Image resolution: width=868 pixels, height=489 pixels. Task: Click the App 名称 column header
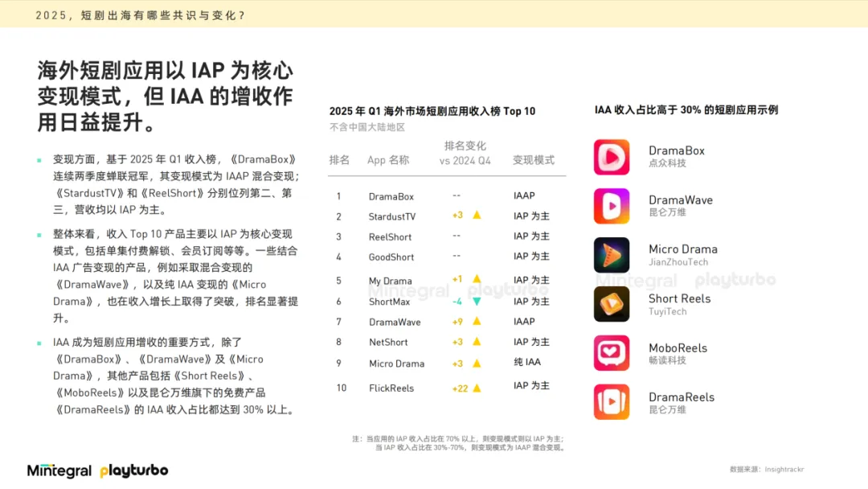click(x=388, y=160)
